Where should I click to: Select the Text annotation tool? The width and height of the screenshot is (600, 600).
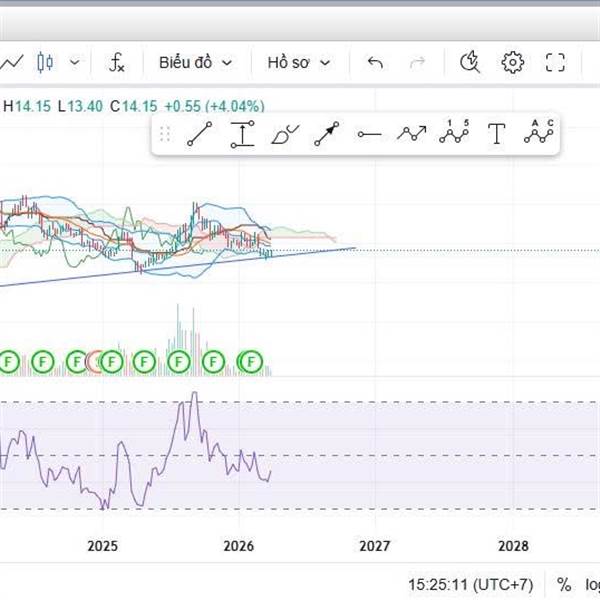(x=496, y=134)
